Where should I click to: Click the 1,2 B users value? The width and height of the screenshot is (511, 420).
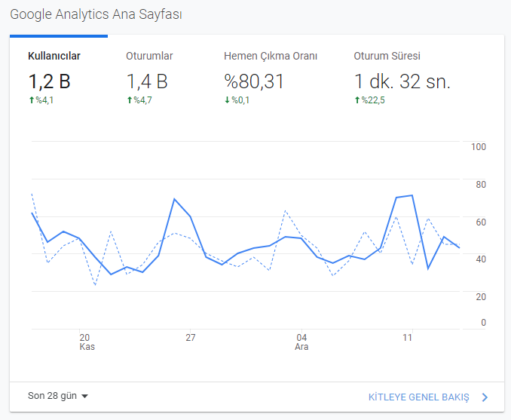[x=49, y=81]
